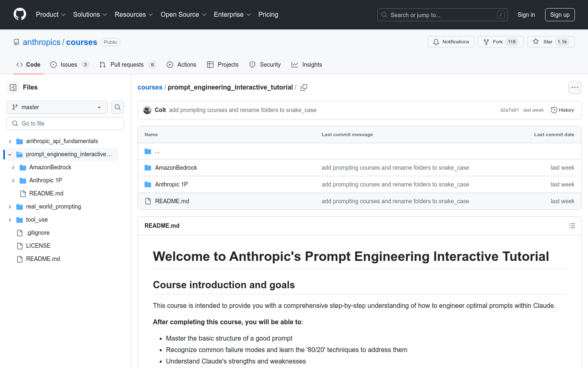Viewport: 588px width, 368px height.
Task: Open the Enterprise menu
Action: coord(232,14)
